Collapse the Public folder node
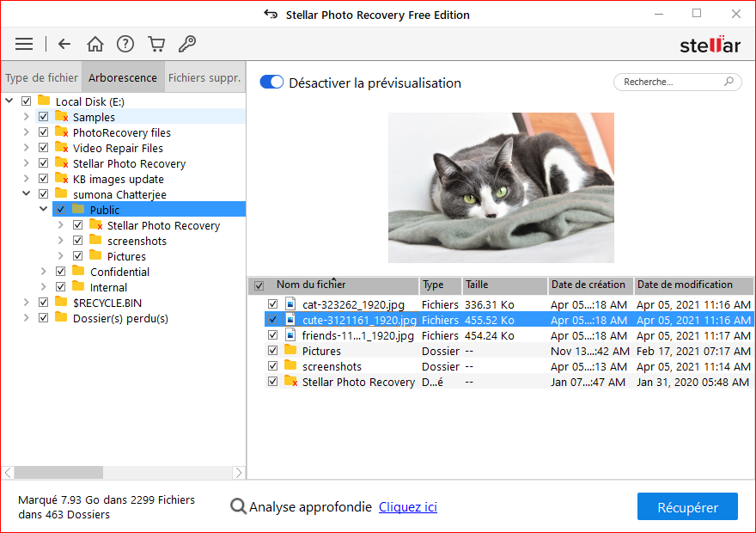 coord(44,209)
